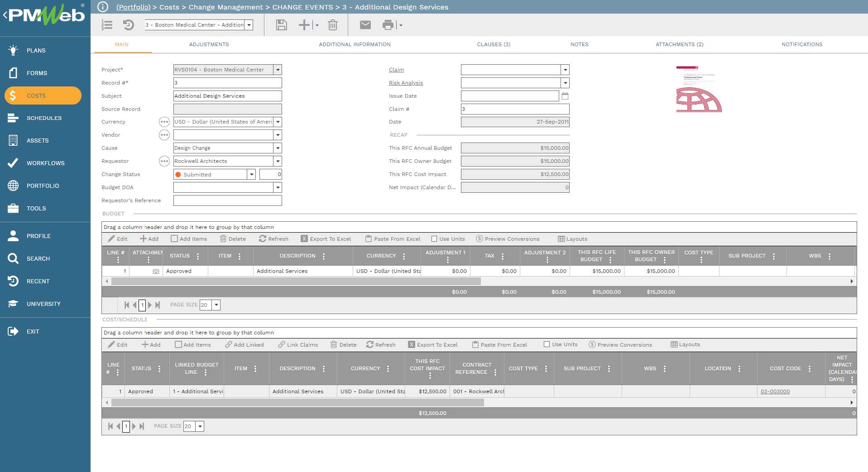Viewport: 868px width, 472px height.
Task: Save the record with the floppy disk icon
Action: coord(281,25)
